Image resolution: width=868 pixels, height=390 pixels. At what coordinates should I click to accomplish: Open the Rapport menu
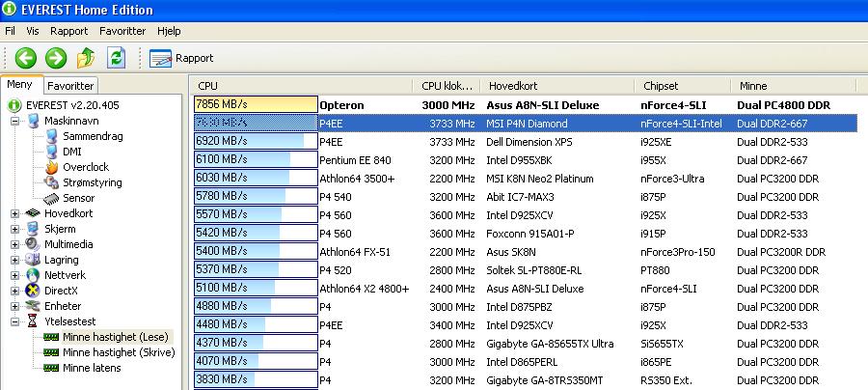[x=69, y=31]
